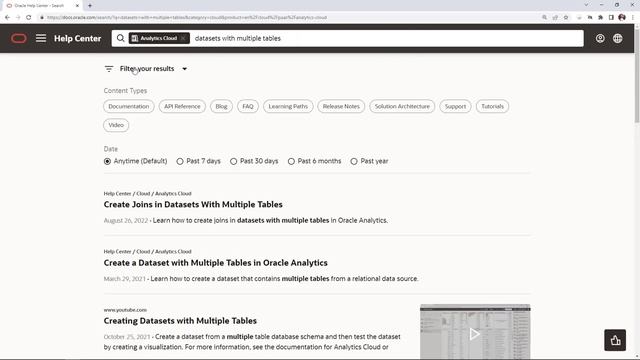Click www.youtube.com source above third result
This screenshot has height=360, width=640.
click(125, 310)
